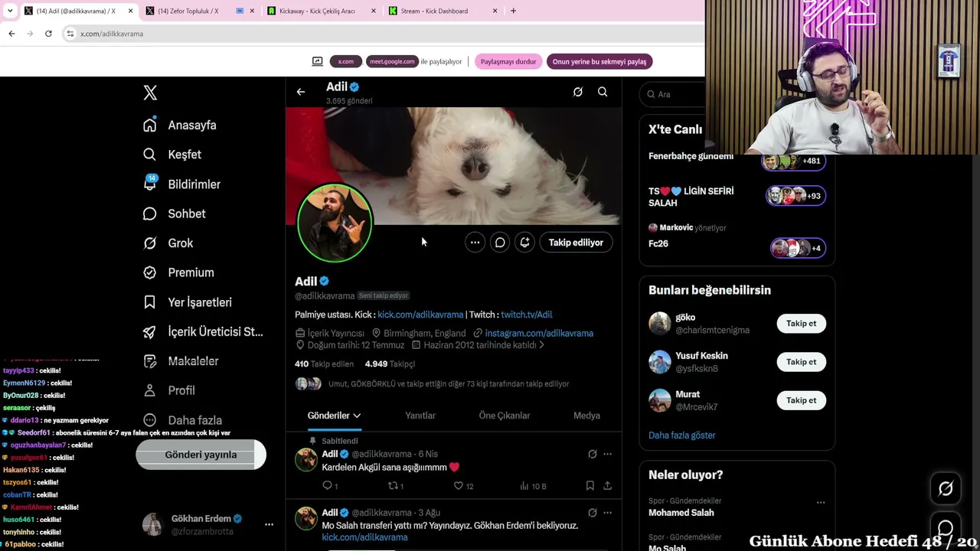Open the instagram.com/adilkavrama link
This screenshot has height=551, width=980.
[x=539, y=334]
